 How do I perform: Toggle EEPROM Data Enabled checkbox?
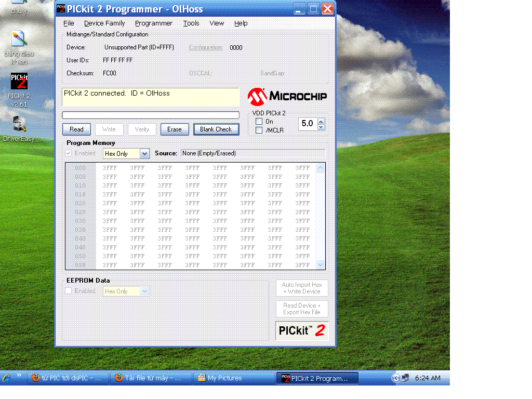[69, 291]
